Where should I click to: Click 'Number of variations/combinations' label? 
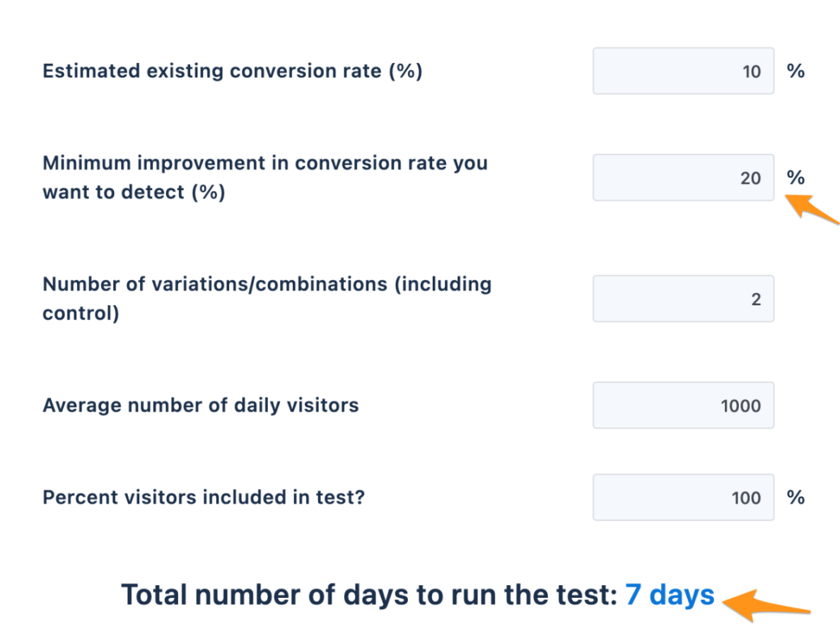point(267,284)
